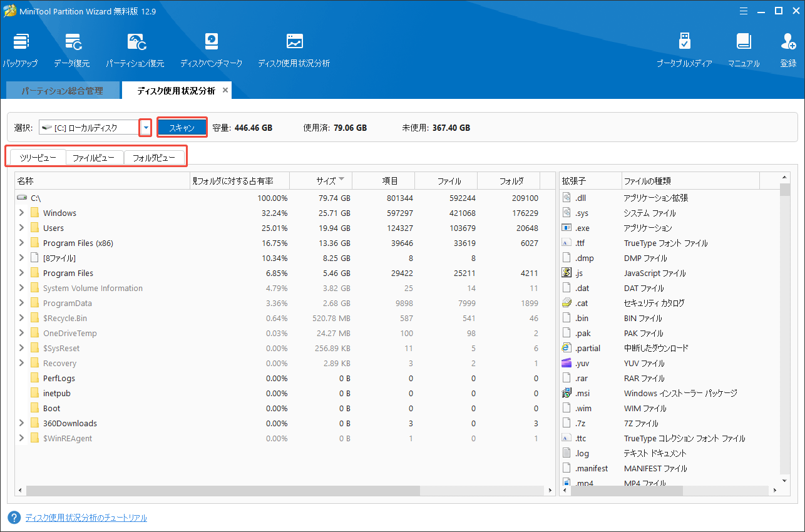The width and height of the screenshot is (805, 532).
Task: Expand the Users folder
Action: pyautogui.click(x=21, y=228)
